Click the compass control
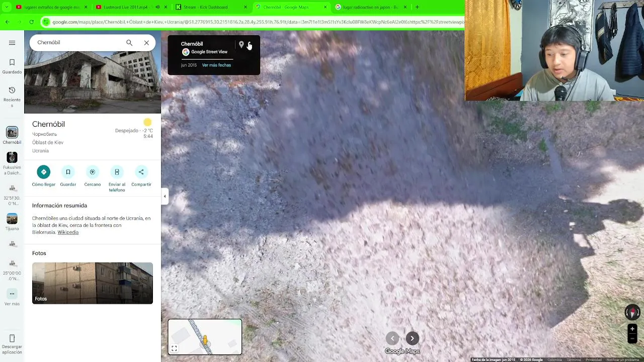Image resolution: width=644 pixels, height=362 pixels. 632,312
